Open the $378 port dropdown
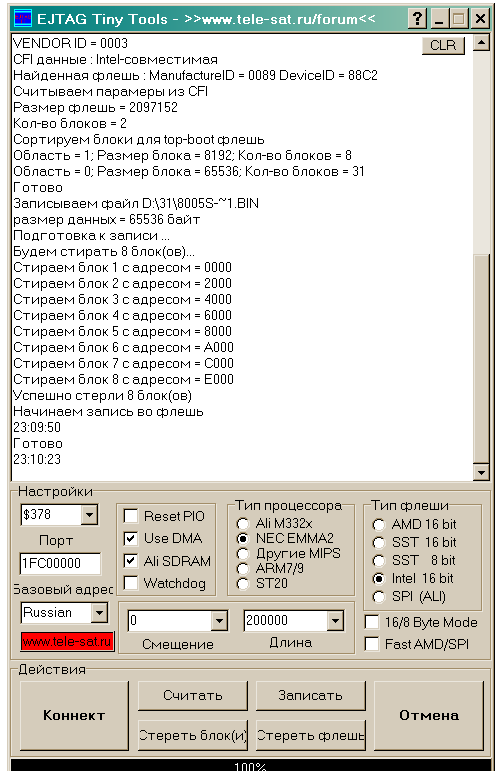Image resolution: width=501 pixels, height=774 pixels. click(89, 515)
